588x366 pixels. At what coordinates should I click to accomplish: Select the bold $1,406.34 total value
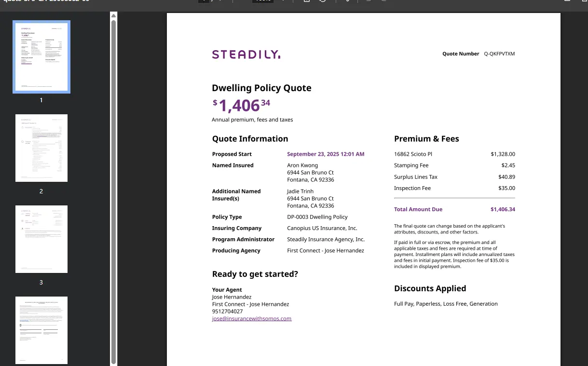tap(503, 209)
